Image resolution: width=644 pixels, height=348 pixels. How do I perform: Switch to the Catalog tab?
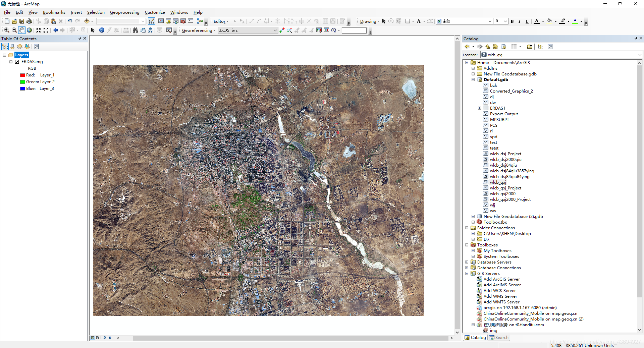[475, 338]
